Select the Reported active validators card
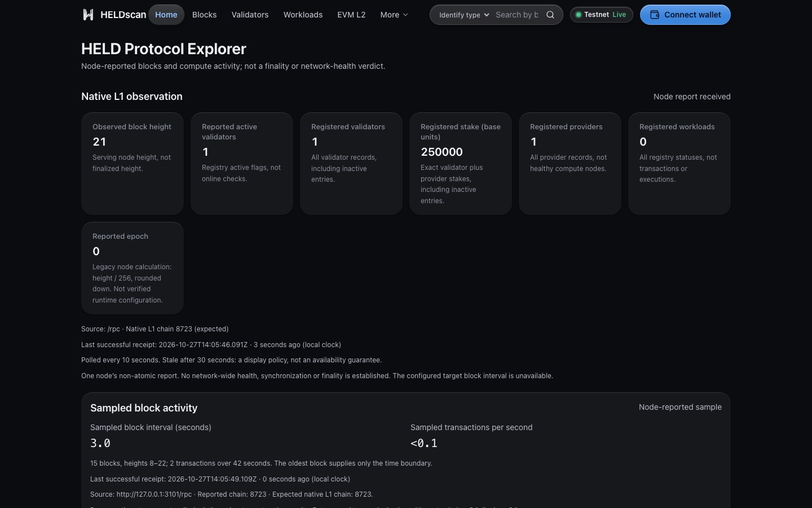This screenshot has width=812, height=508. click(x=242, y=164)
